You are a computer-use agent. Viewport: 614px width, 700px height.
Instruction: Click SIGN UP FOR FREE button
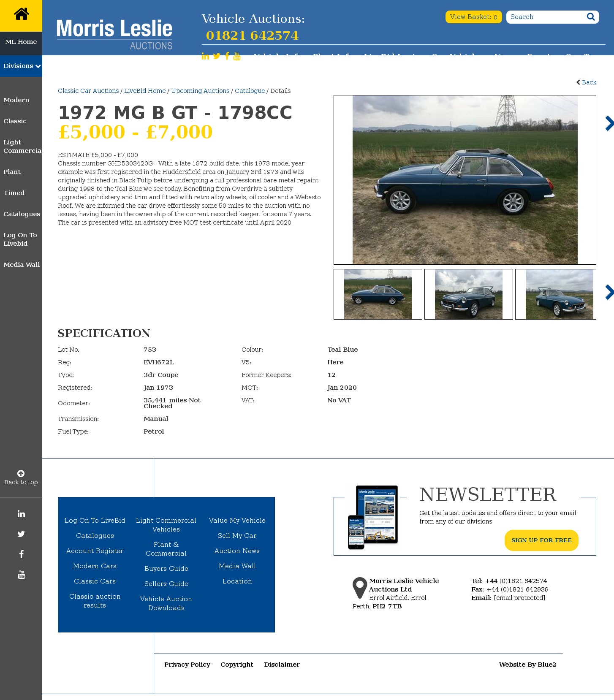(541, 540)
